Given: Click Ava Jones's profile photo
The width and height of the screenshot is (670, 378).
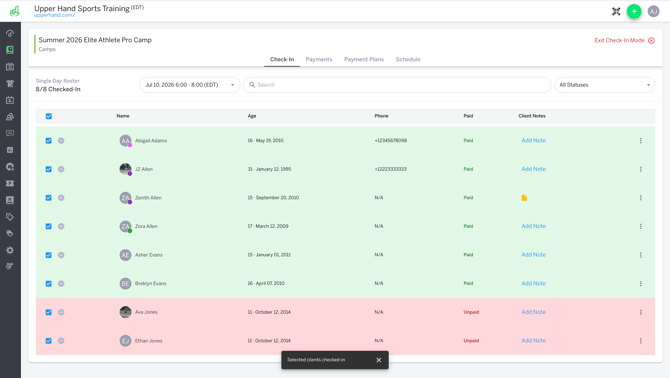Looking at the screenshot, I should tap(125, 312).
